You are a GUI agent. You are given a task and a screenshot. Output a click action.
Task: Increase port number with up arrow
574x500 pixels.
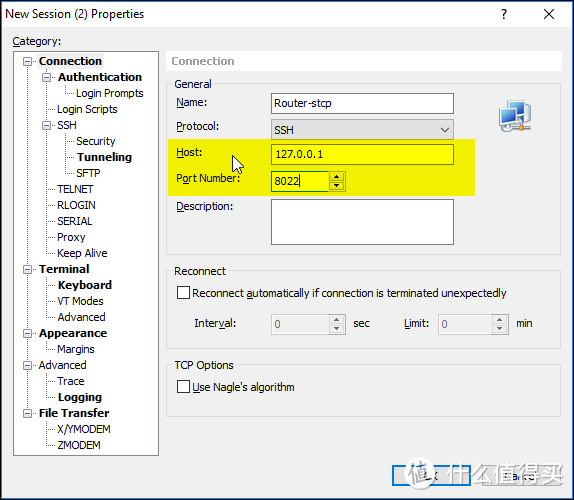pos(336,177)
